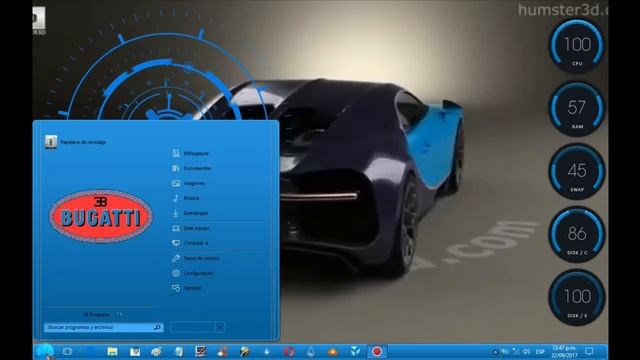The image size is (640, 360).
Task: Open the Action Center notification icon
Action: (x=589, y=351)
